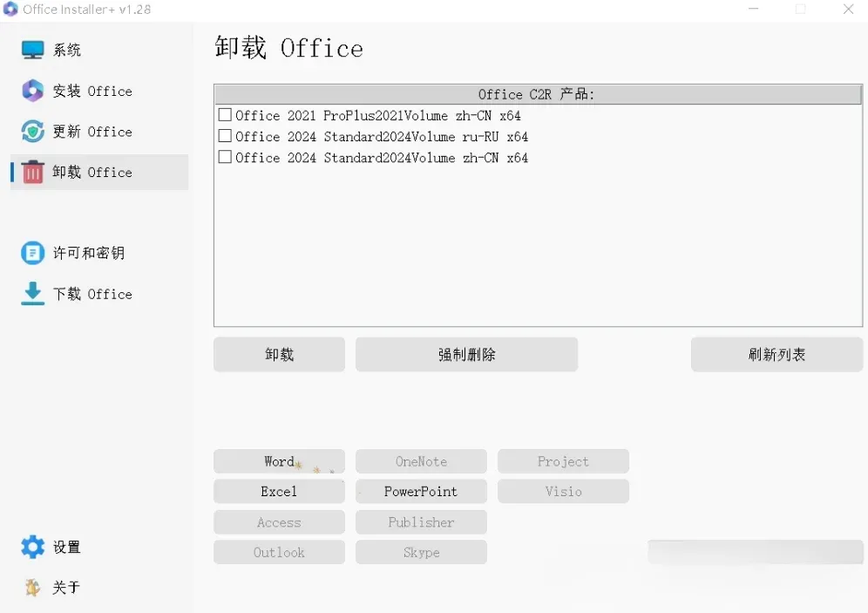Click the 强制删除 button
The width and height of the screenshot is (868, 613).
(466, 354)
